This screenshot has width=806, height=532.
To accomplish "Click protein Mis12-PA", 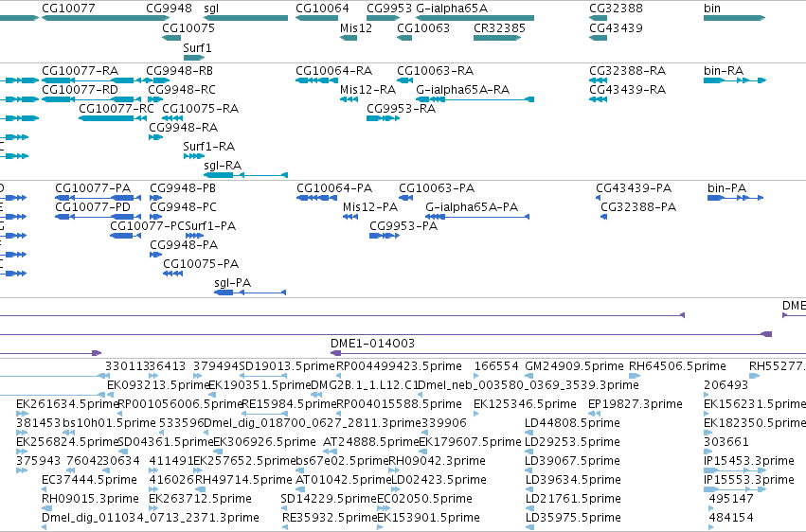I will [x=350, y=217].
